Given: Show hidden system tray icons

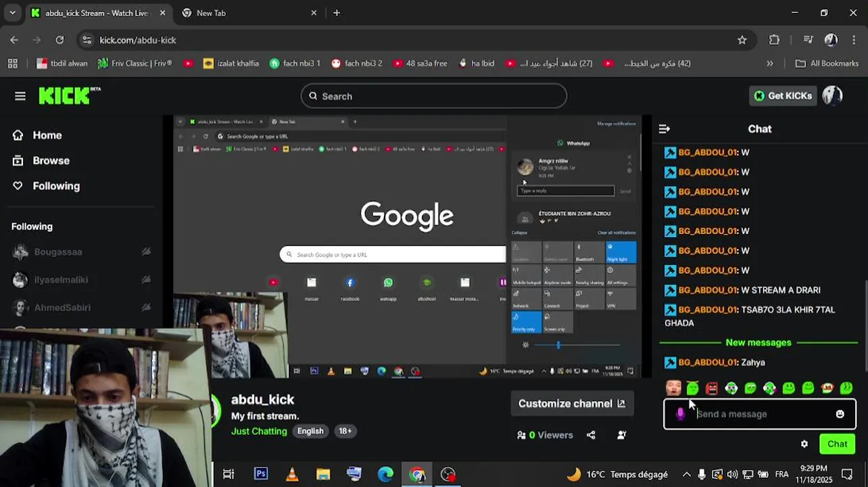Looking at the screenshot, I should (x=686, y=475).
